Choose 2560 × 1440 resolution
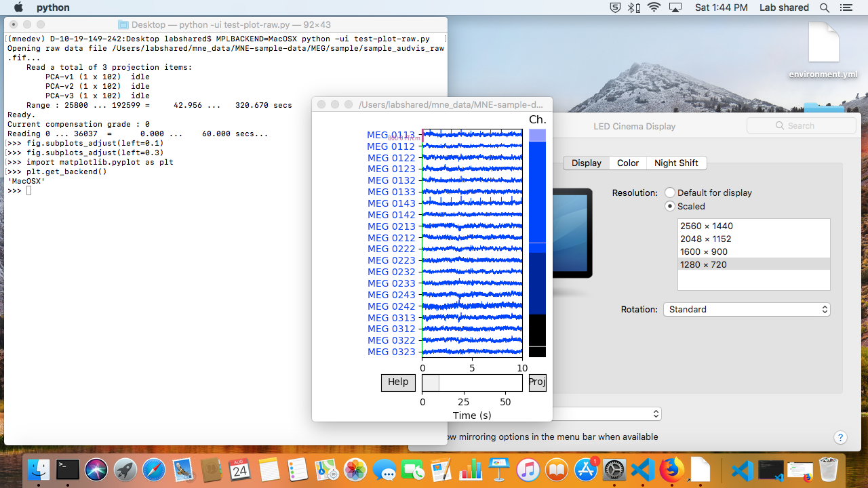The image size is (868, 488). [753, 226]
